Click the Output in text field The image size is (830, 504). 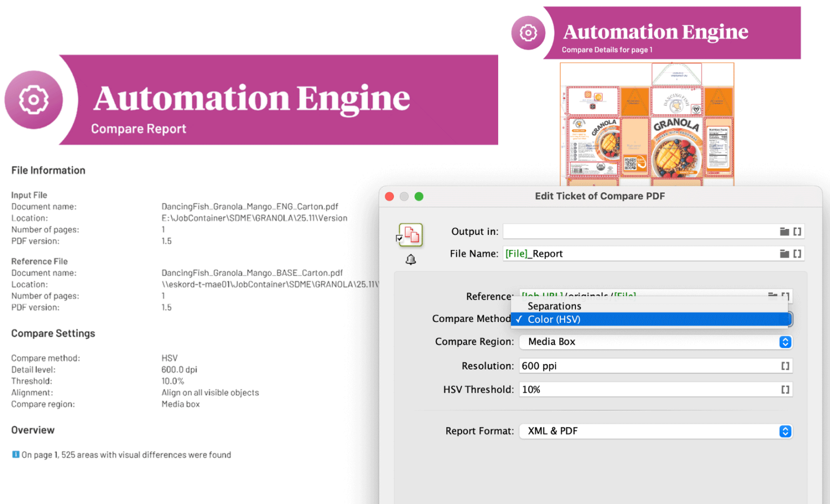638,232
